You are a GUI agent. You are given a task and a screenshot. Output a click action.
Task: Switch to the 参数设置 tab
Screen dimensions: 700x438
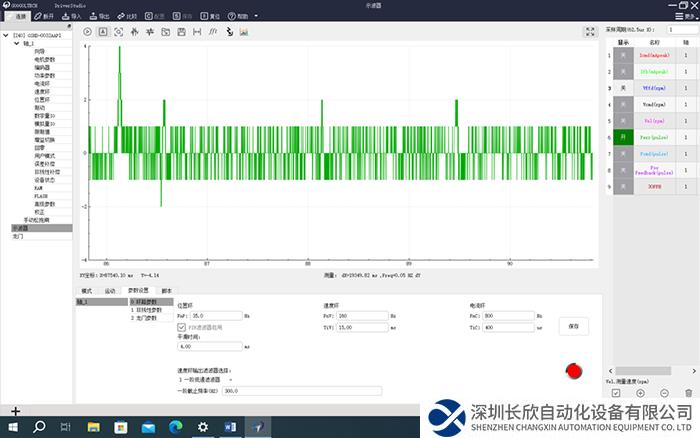pos(138,291)
